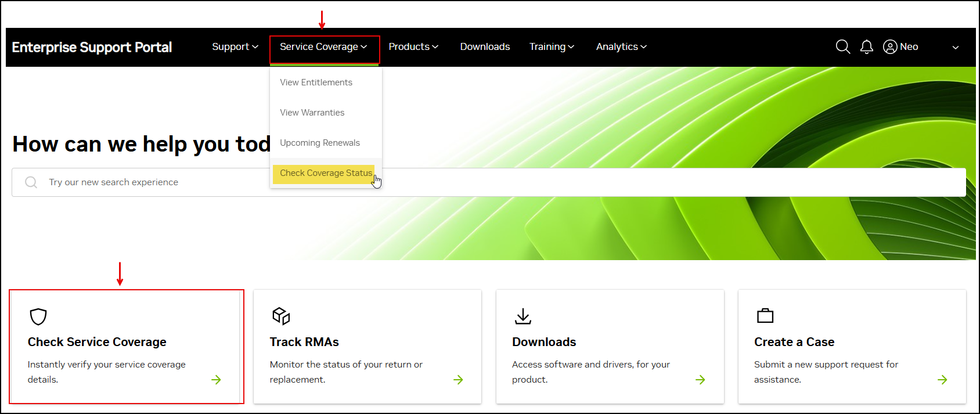Click the briefcase icon on Create a Case
The image size is (980, 414).
tap(765, 315)
